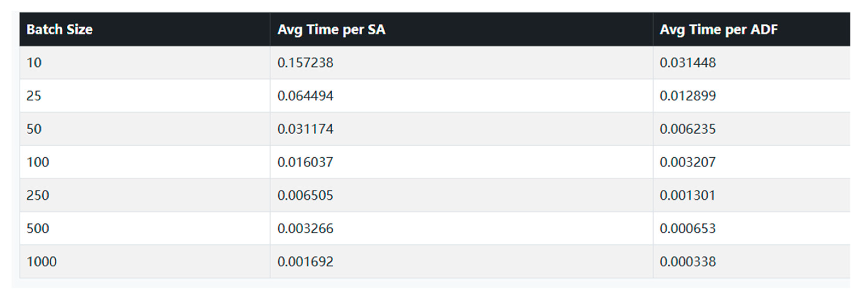Select the 0.031174 SA time cell
The image size is (868, 301).
click(305, 129)
